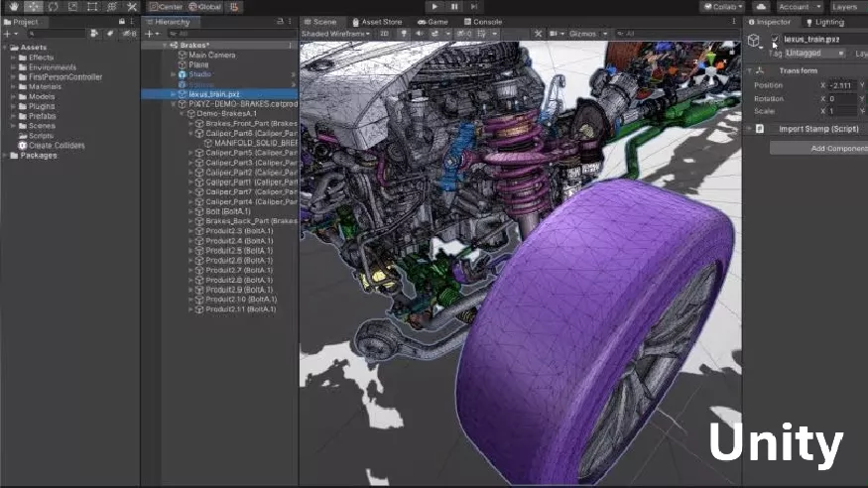Image resolution: width=868 pixels, height=488 pixels.
Task: Click the Position X field
Action: click(842, 85)
